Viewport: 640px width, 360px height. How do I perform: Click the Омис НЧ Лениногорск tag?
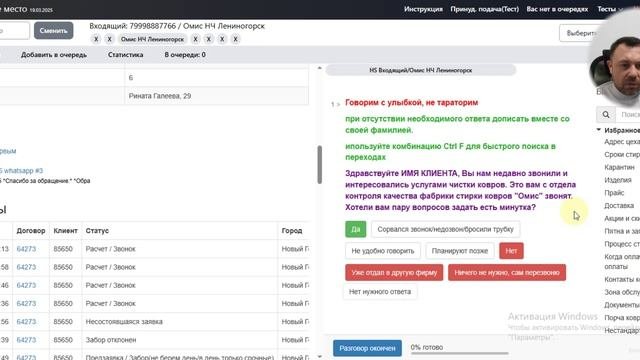[x=152, y=39]
